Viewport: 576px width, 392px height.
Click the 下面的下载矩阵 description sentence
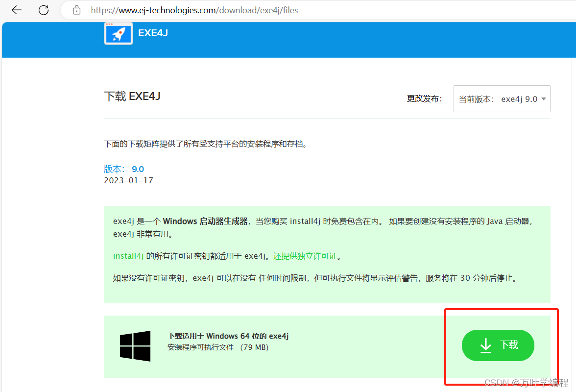click(206, 144)
